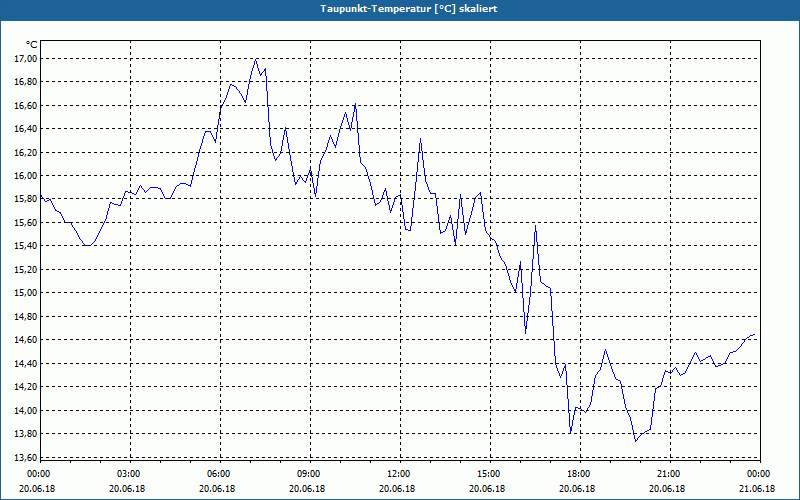This screenshot has width=800, height=500.
Task: Select the 14,40 y-axis value
Action: [26, 363]
